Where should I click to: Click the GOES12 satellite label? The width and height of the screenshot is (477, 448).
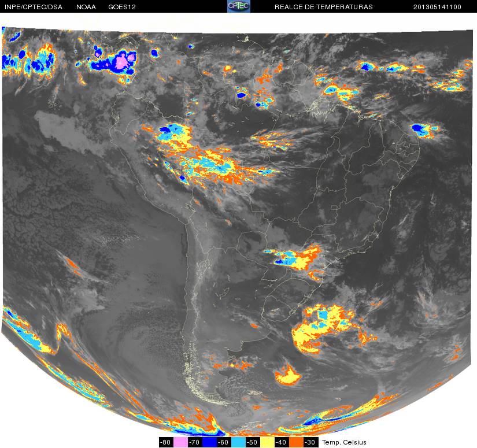point(122,7)
